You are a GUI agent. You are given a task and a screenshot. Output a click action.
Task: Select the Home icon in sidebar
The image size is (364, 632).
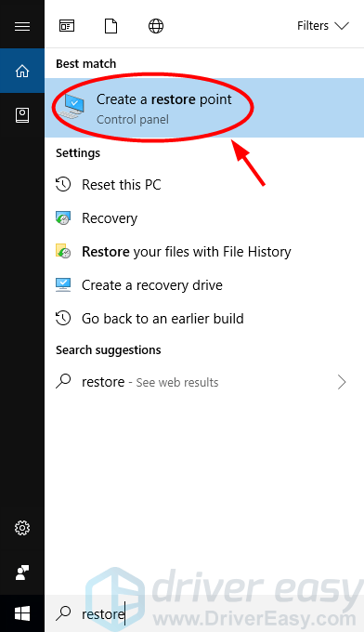tap(22, 71)
